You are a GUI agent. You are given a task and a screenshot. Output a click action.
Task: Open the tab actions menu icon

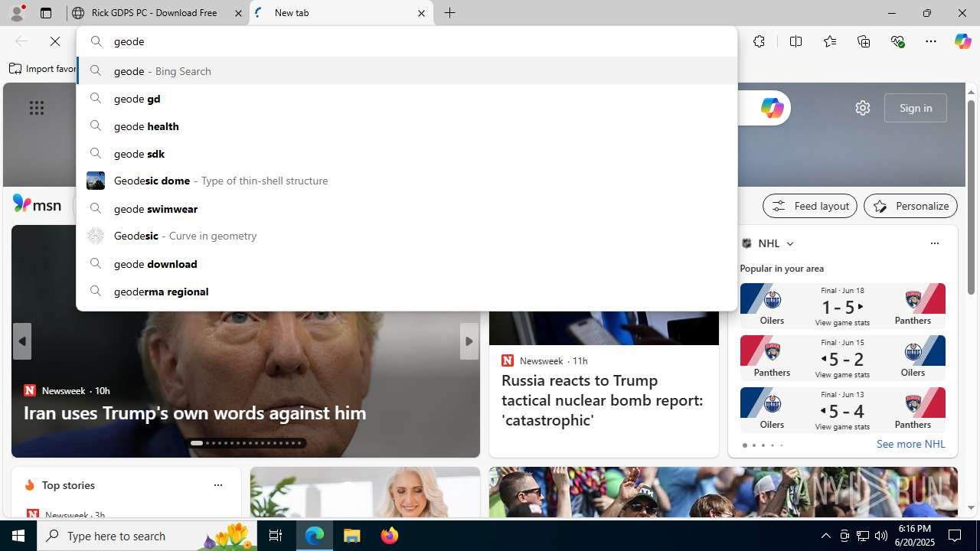(46, 13)
